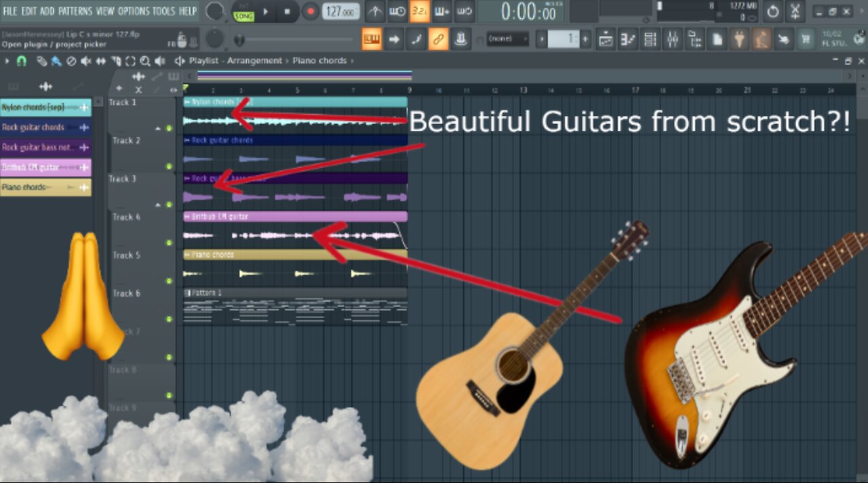Open the (none) pattern selector dropdown
868x483 pixels.
(x=508, y=39)
